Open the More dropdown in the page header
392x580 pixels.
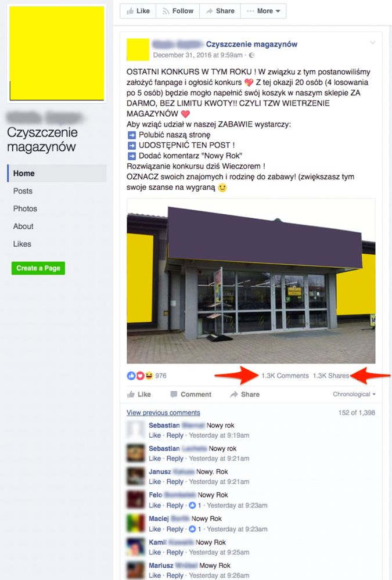click(x=263, y=11)
